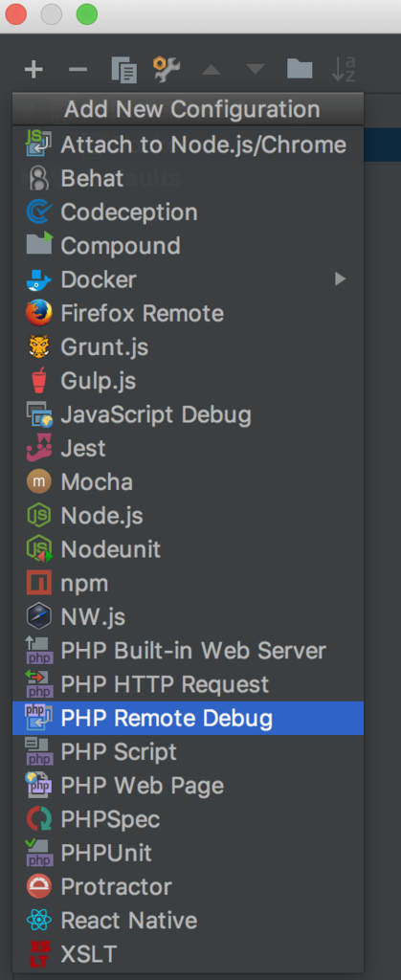Click the React Native atom icon
The height and width of the screenshot is (980, 401).
pyautogui.click(x=38, y=921)
